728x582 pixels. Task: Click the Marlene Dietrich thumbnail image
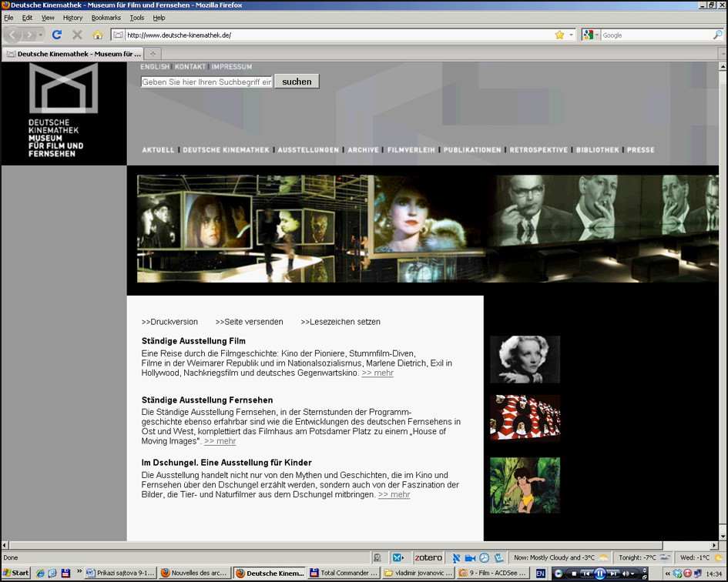coord(525,360)
